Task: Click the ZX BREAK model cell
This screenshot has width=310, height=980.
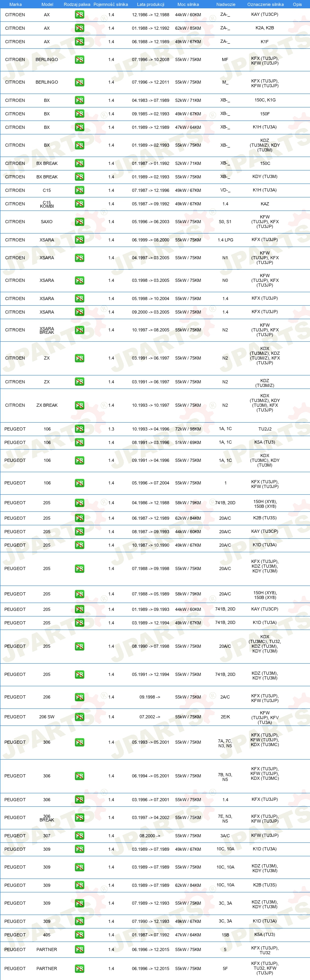Action: tap(47, 405)
